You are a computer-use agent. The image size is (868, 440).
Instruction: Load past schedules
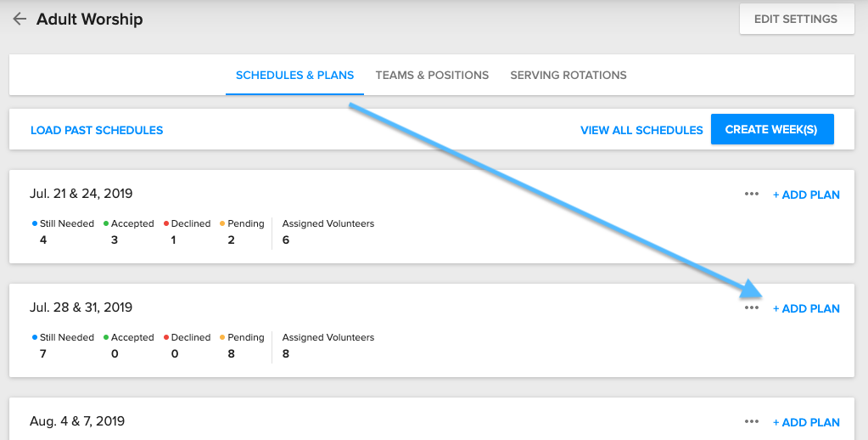(97, 131)
